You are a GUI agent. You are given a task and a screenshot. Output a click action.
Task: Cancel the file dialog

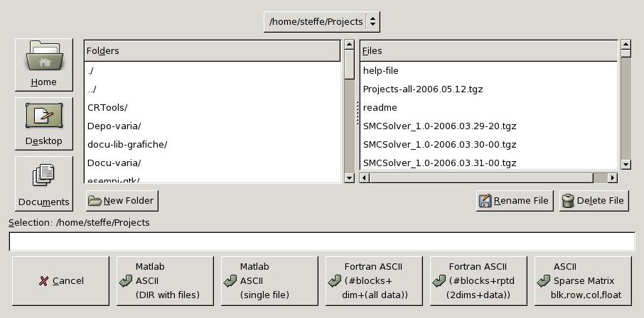tap(61, 281)
